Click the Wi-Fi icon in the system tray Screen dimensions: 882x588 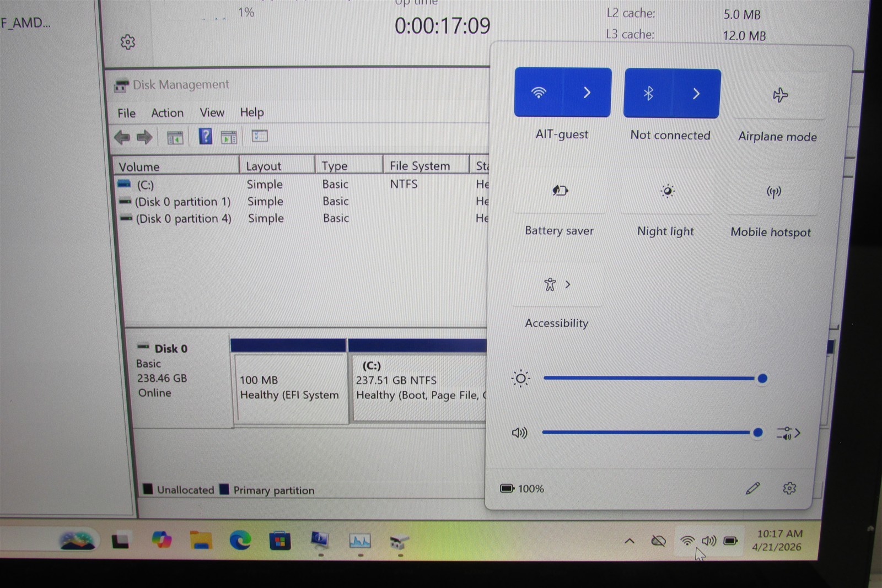point(687,541)
